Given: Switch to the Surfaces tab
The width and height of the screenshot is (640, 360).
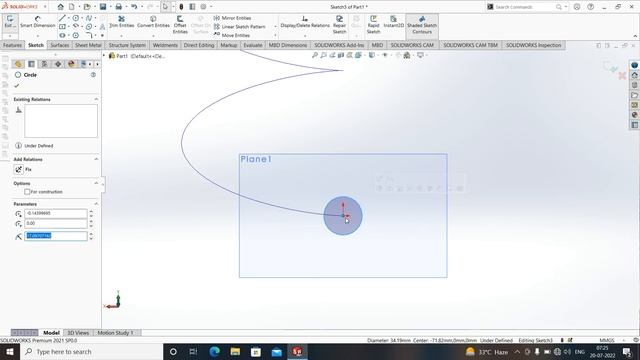Looking at the screenshot, I should pyautogui.click(x=60, y=45).
